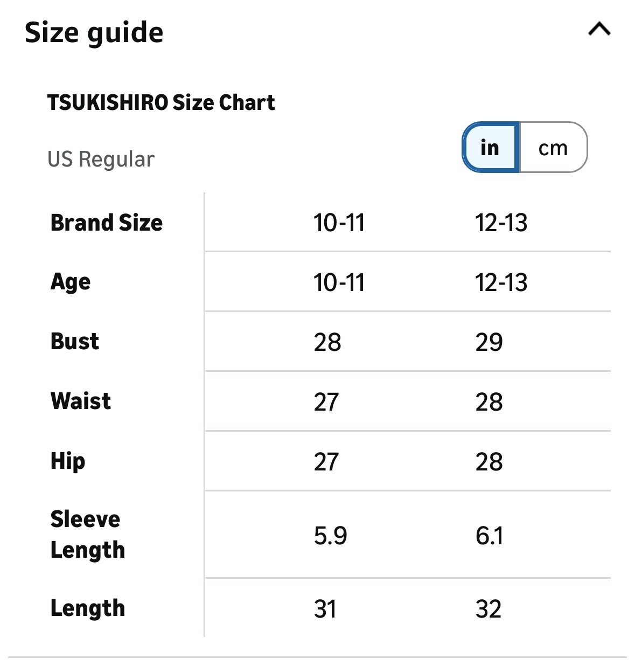Click the Sleeve Length row label
Screen dimensions: 635x672
click(x=88, y=535)
